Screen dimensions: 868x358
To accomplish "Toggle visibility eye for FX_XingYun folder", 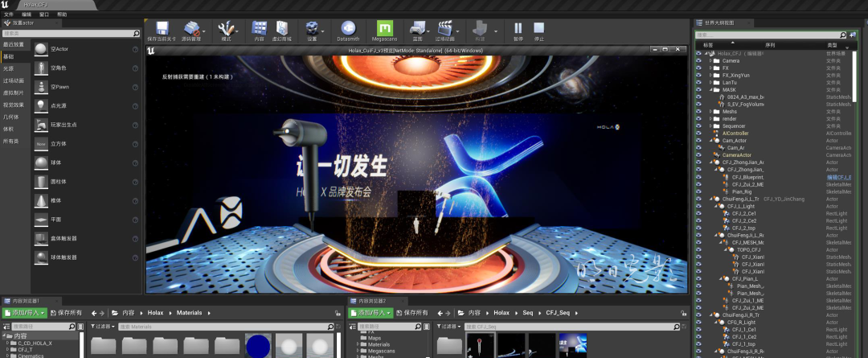I will coord(698,76).
